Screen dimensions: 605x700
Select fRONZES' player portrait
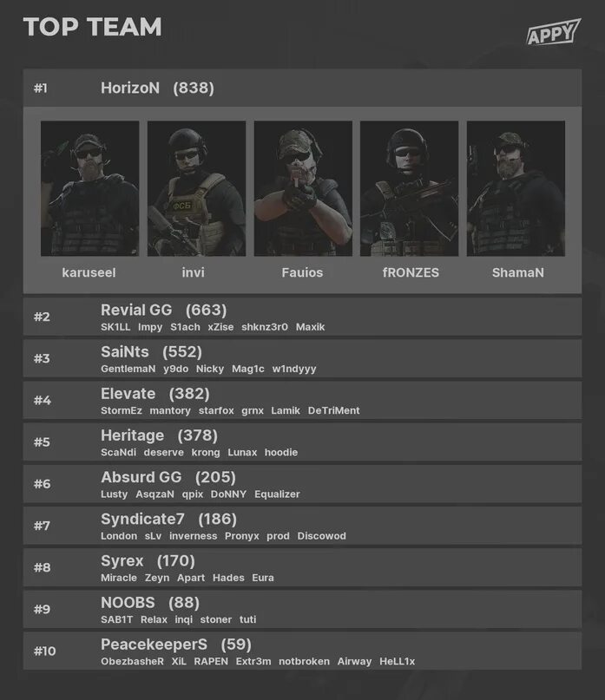click(x=410, y=188)
